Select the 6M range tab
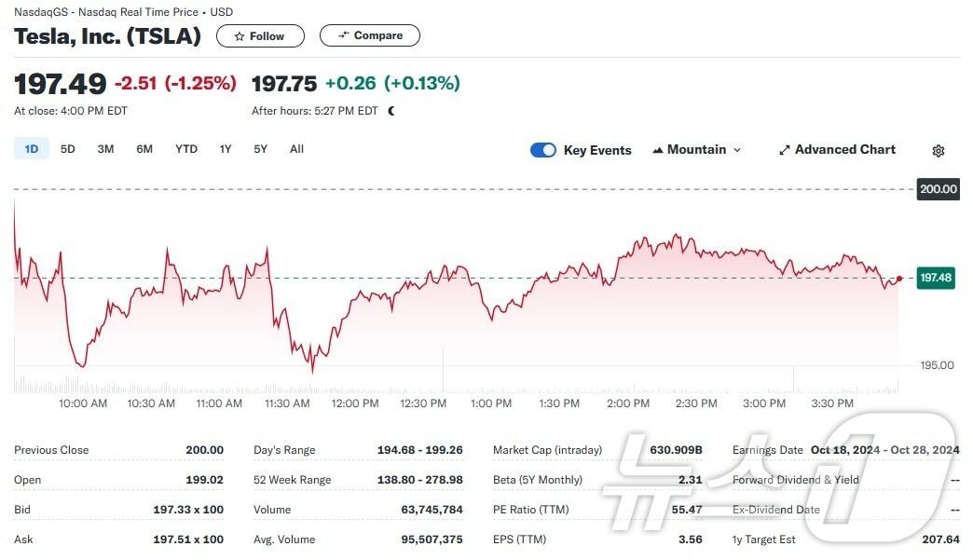This screenshot has height=560, width=973. click(x=144, y=149)
